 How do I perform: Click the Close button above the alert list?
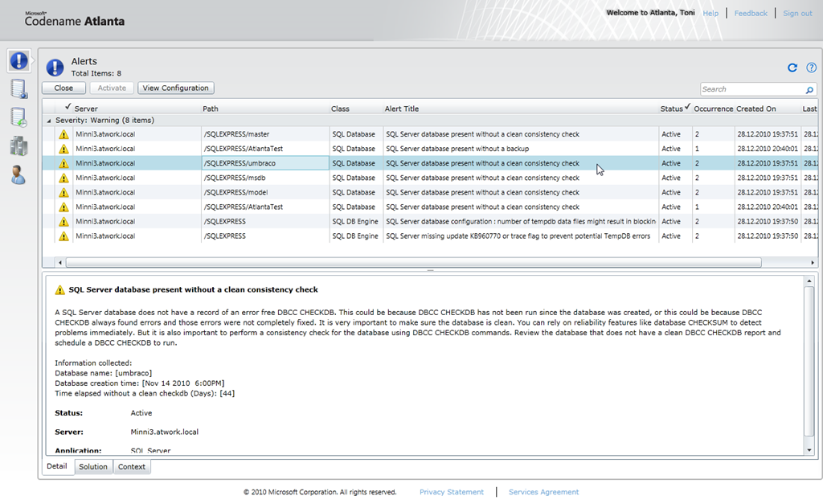click(63, 88)
